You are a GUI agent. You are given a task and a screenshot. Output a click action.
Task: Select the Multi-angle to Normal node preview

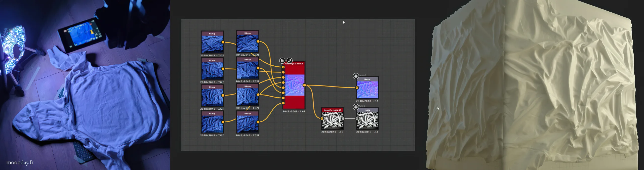tap(295, 85)
